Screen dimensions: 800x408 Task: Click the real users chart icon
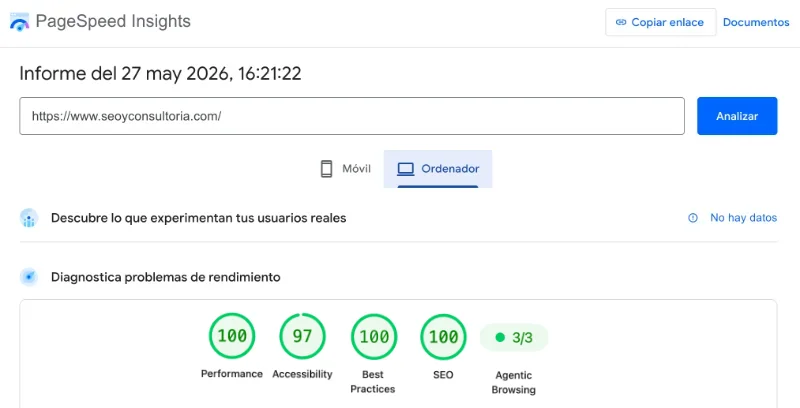point(29,218)
